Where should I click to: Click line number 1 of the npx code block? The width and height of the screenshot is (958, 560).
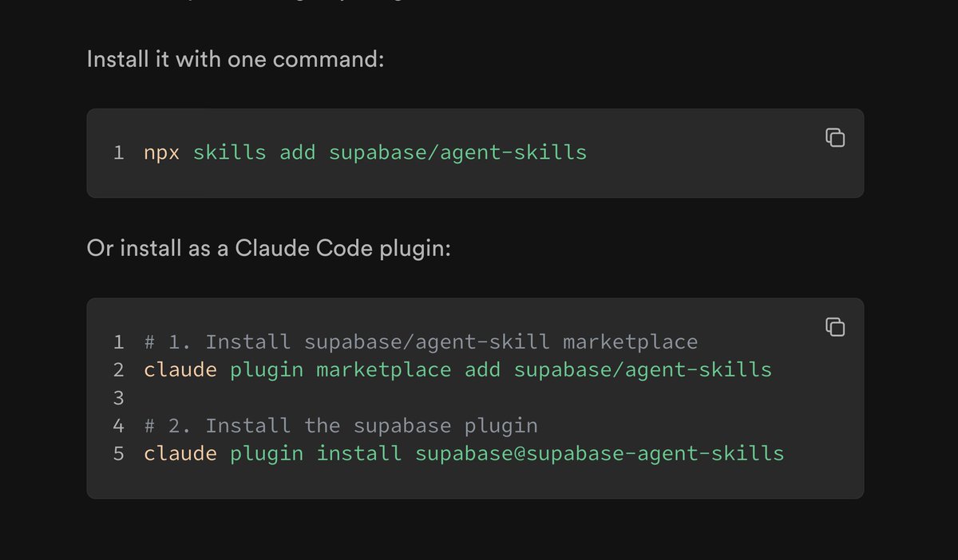[118, 152]
